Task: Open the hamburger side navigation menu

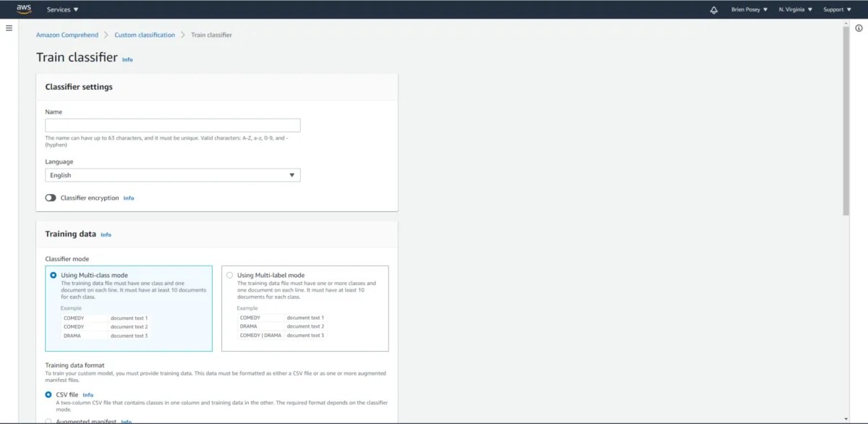Action: [x=9, y=27]
